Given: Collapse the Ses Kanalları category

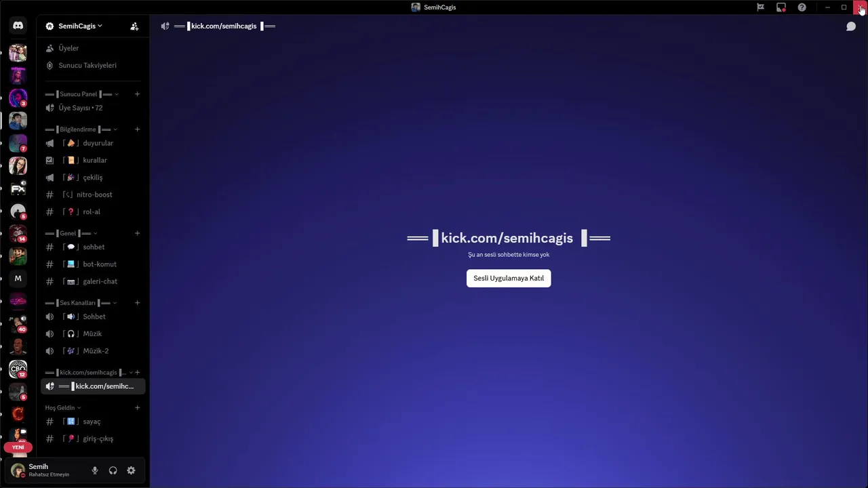Looking at the screenshot, I should tap(81, 303).
